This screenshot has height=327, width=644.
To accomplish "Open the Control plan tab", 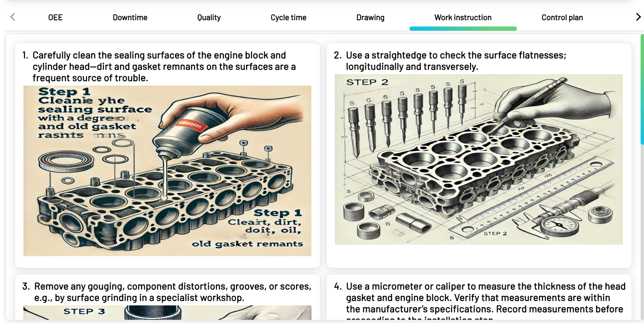I will tap(562, 17).
